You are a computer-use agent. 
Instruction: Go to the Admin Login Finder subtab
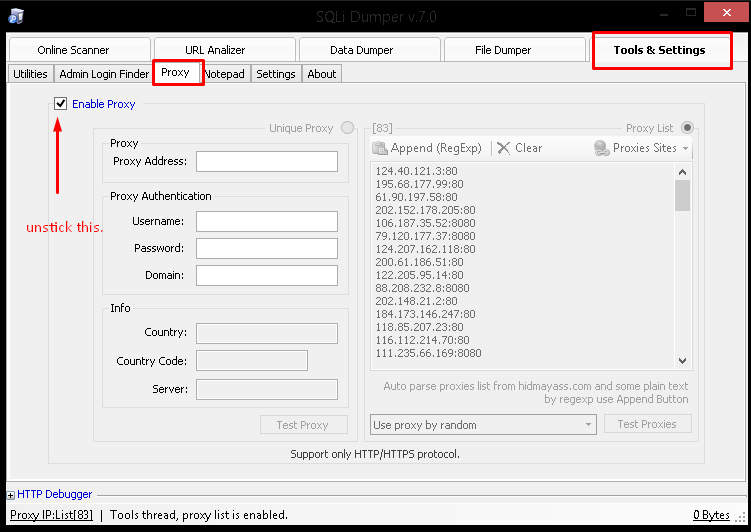coord(104,74)
